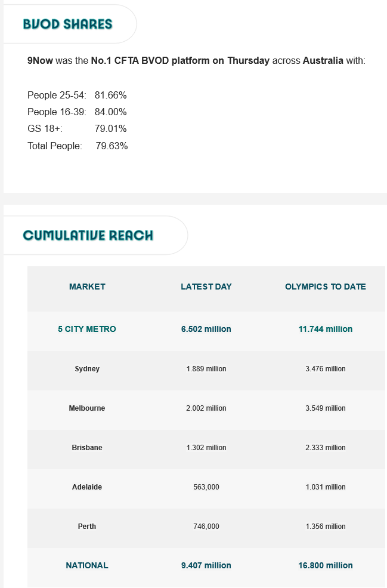
Task: Click the 11.744 million Olympics to date value
Action: point(326,329)
